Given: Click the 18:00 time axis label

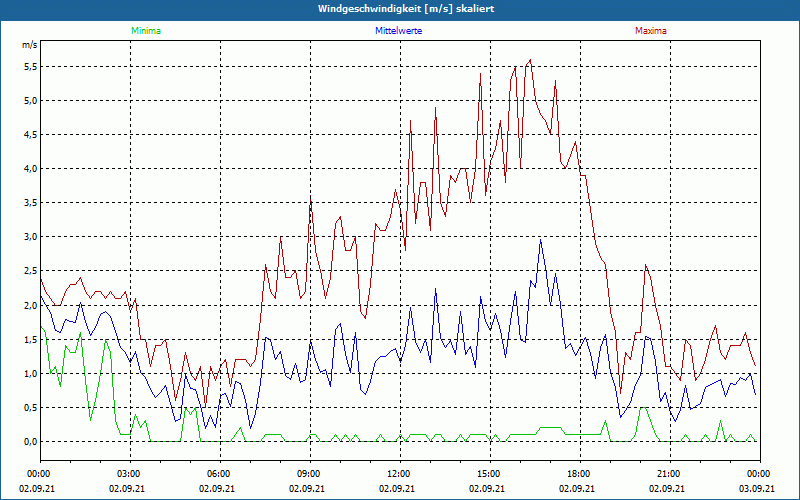Looking at the screenshot, I should 580,474.
